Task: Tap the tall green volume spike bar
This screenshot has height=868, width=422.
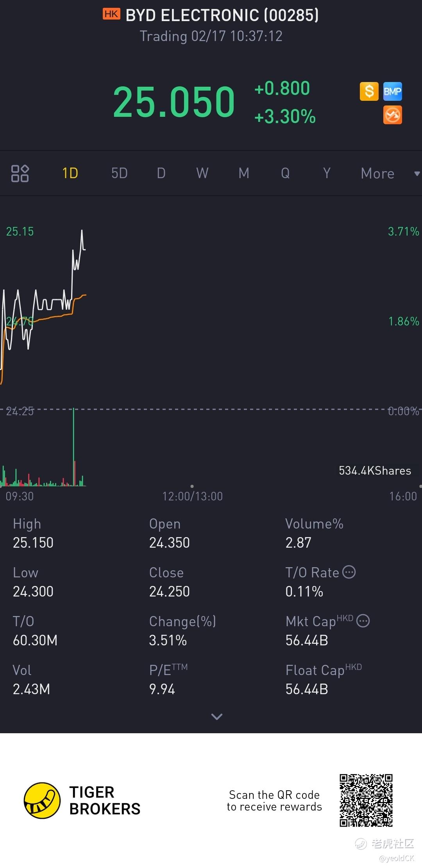Action: coord(73,447)
